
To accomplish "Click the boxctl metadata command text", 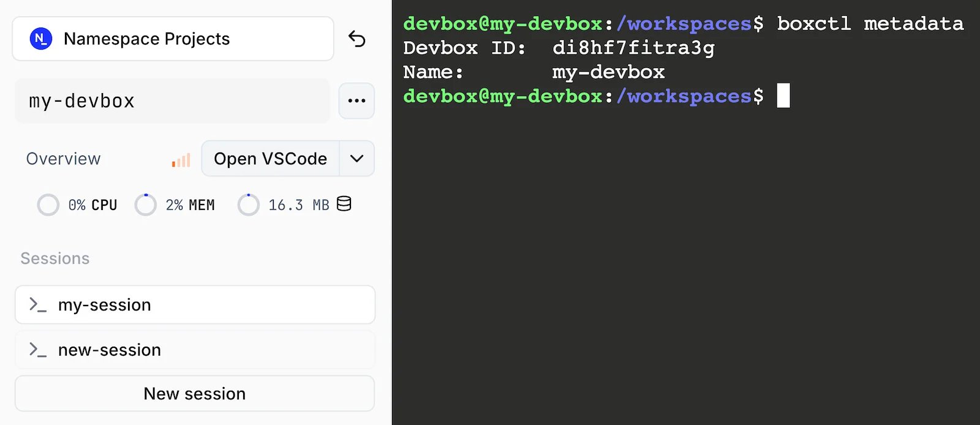I will [870, 24].
